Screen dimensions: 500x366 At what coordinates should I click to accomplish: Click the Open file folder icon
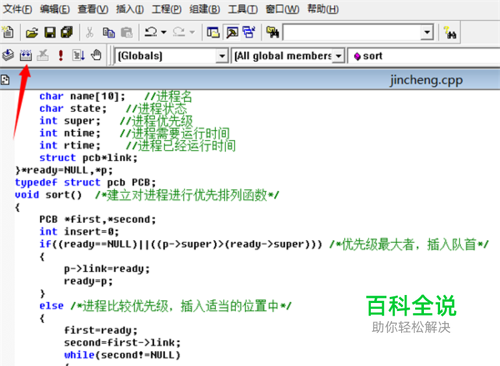[x=32, y=32]
